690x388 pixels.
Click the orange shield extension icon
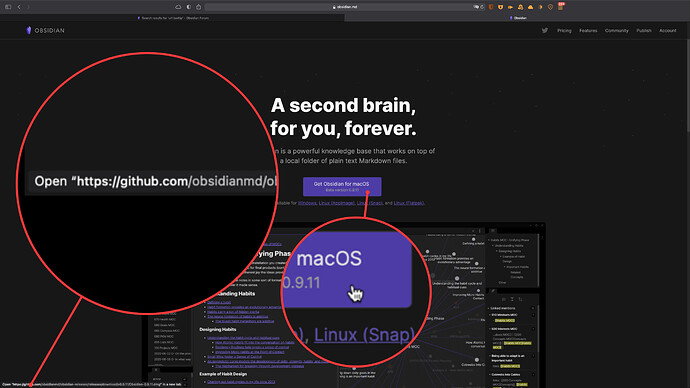tap(491, 7)
